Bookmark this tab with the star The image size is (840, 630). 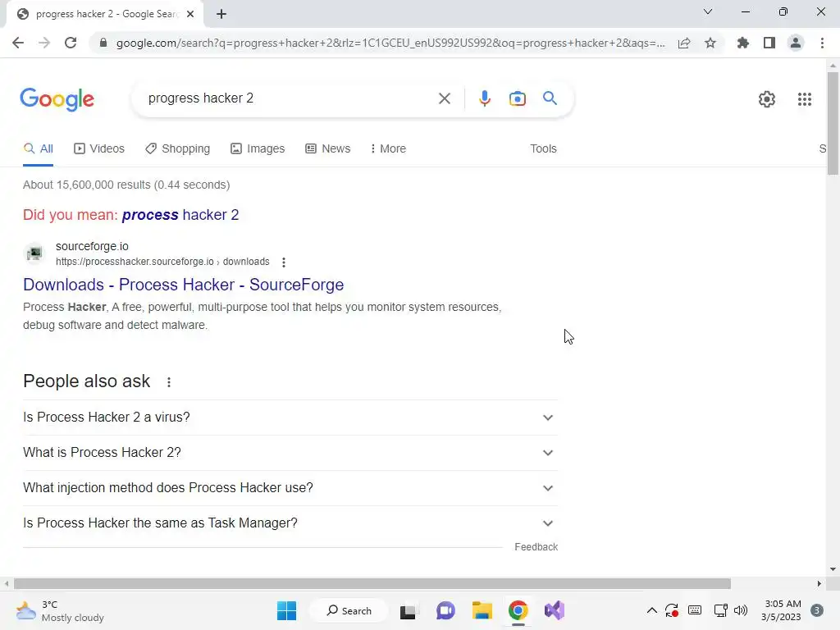click(710, 43)
